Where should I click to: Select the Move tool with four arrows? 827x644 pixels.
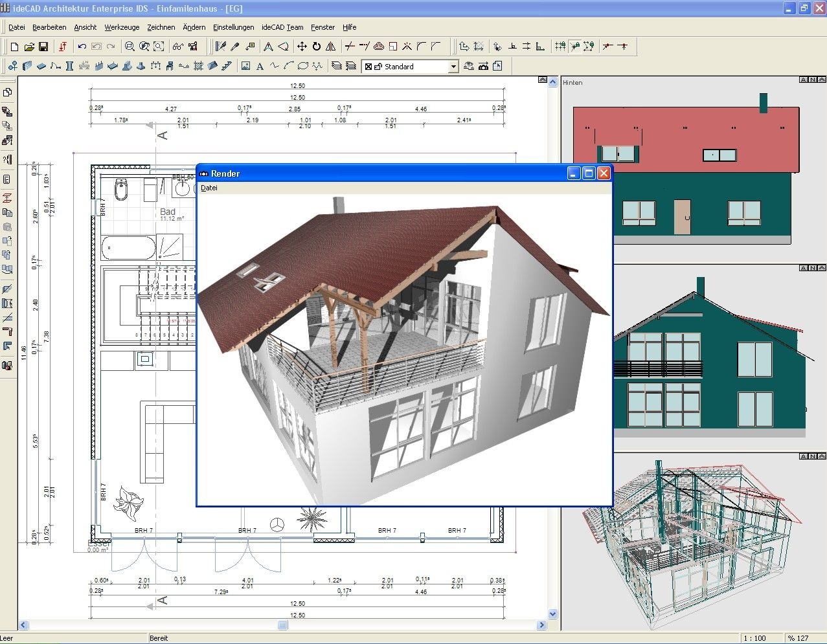point(302,47)
